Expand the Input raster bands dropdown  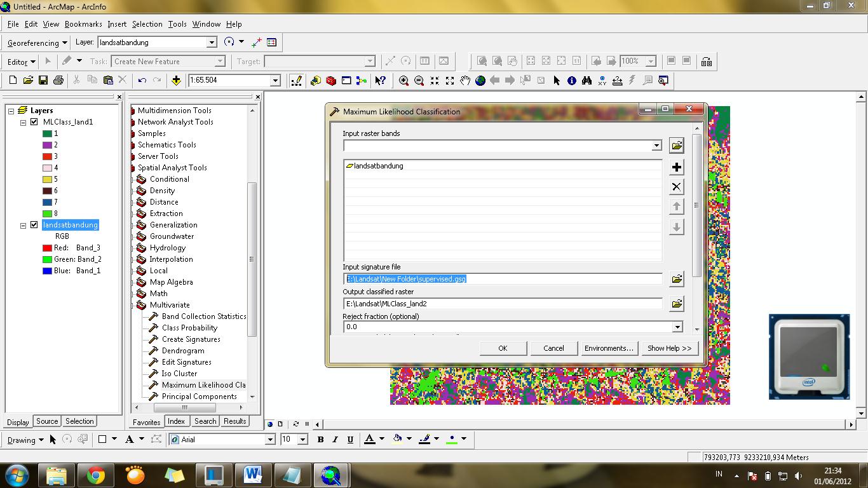click(x=656, y=146)
